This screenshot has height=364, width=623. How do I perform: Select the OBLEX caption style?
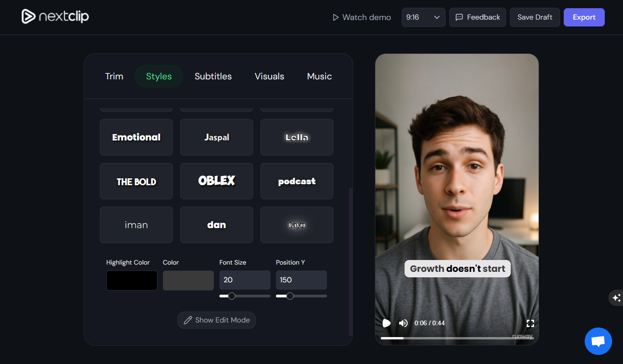[x=216, y=181]
